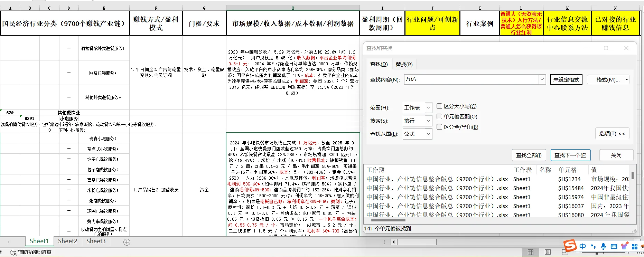Click horizontal scrollbar left arrow
The image size is (644, 257).
tap(394, 242)
